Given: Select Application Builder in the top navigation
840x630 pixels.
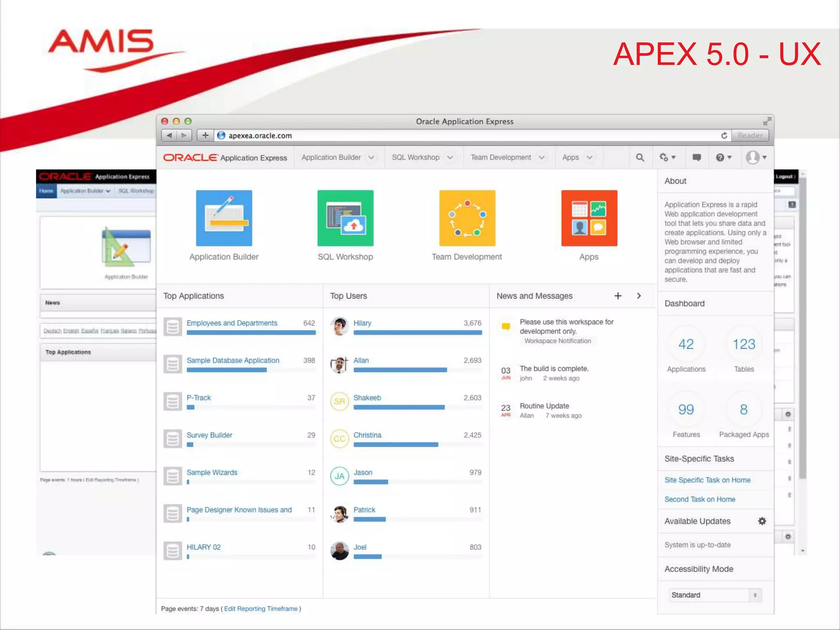Looking at the screenshot, I should point(331,157).
